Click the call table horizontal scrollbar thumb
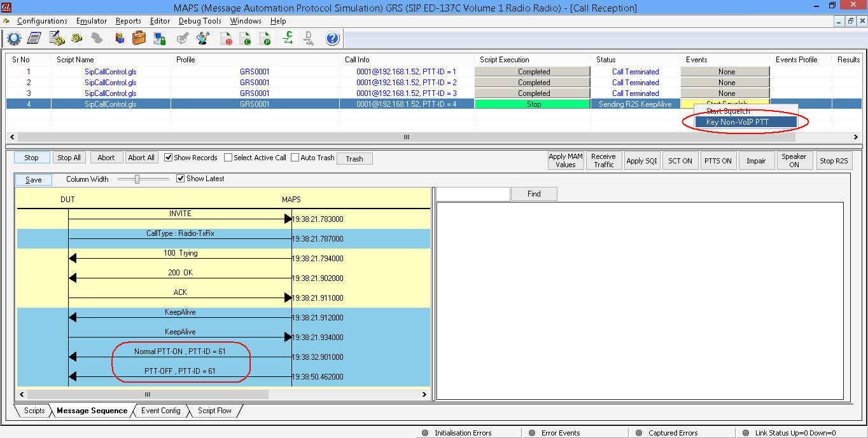The height and width of the screenshot is (438, 868). 407,137
